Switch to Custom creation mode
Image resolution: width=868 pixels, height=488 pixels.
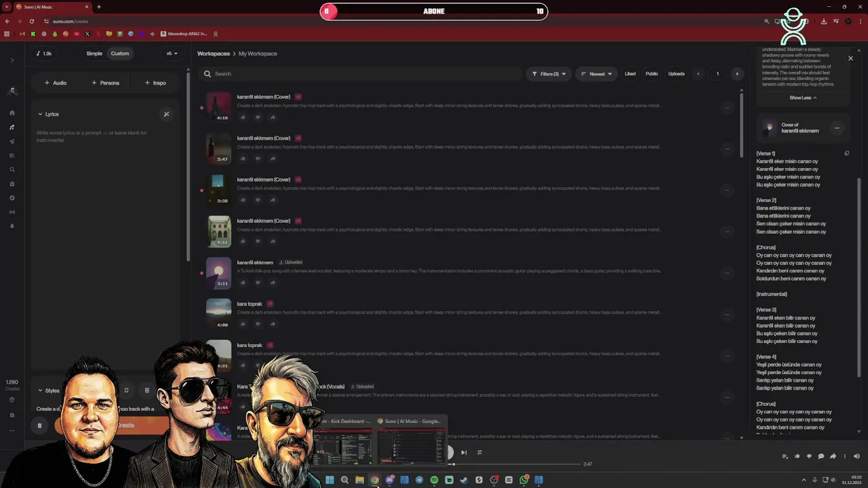(x=120, y=54)
